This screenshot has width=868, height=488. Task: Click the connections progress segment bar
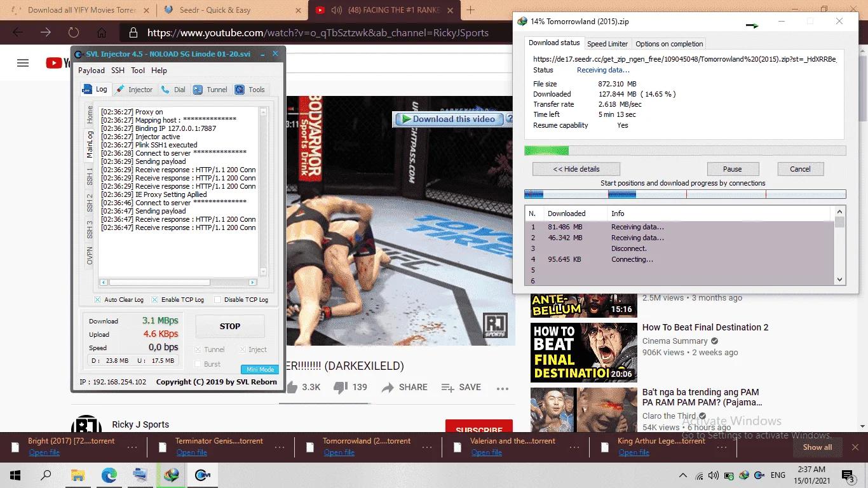[685, 194]
